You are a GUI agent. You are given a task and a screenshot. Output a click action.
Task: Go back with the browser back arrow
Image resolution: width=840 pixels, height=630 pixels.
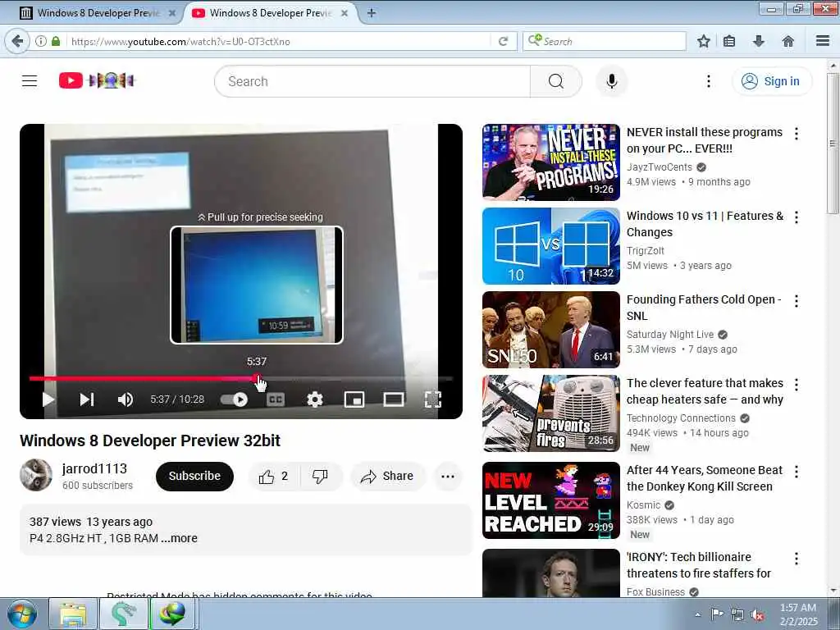[17, 41]
